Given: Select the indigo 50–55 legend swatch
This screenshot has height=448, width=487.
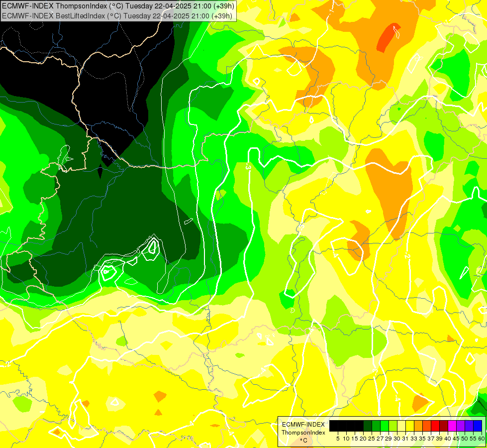Looking at the screenshot, I should [469, 426].
